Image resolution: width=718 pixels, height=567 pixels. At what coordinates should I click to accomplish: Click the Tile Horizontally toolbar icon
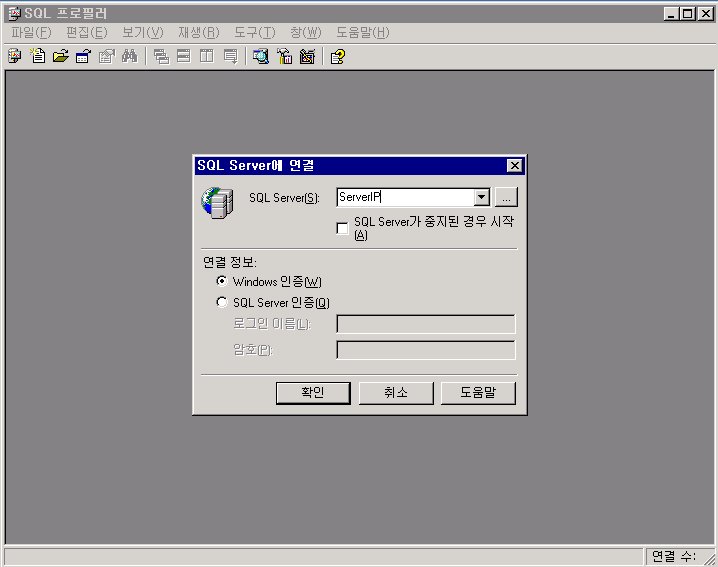tap(184, 56)
